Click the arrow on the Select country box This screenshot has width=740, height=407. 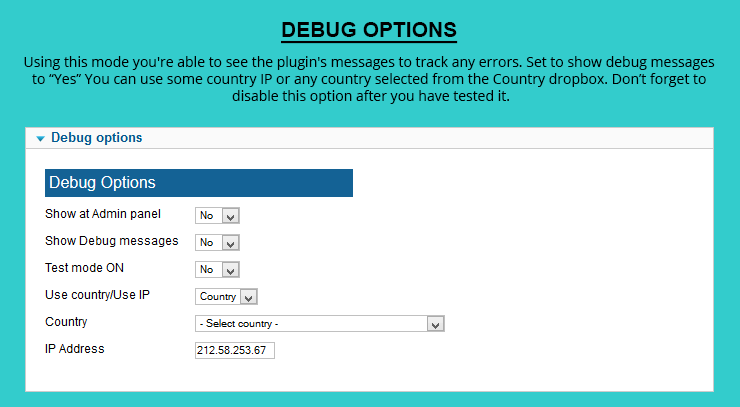click(436, 324)
